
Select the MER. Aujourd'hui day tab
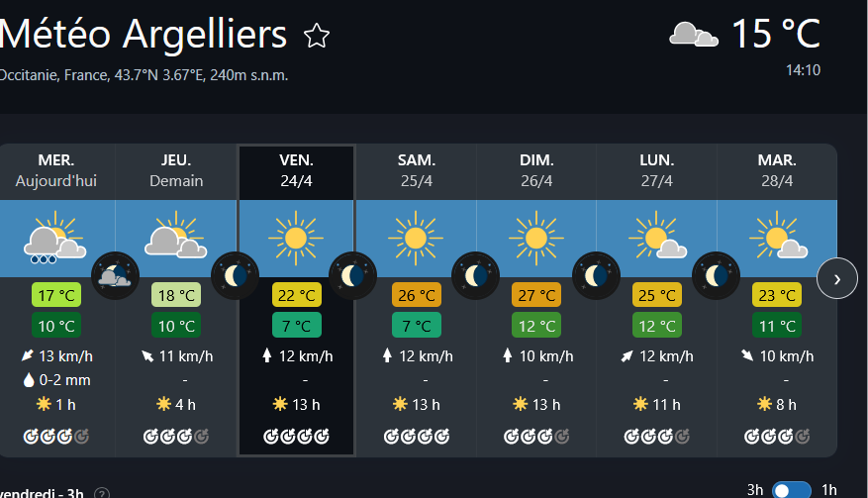(x=56, y=170)
